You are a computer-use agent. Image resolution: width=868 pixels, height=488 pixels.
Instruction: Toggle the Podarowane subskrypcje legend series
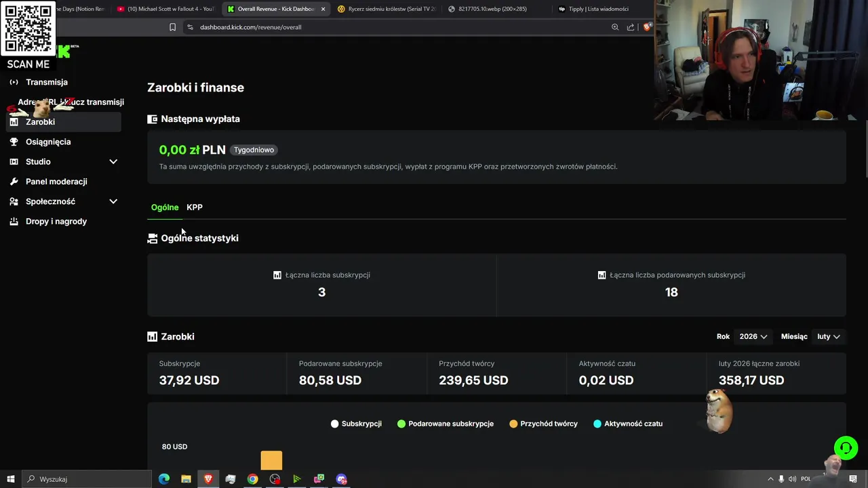click(x=446, y=424)
